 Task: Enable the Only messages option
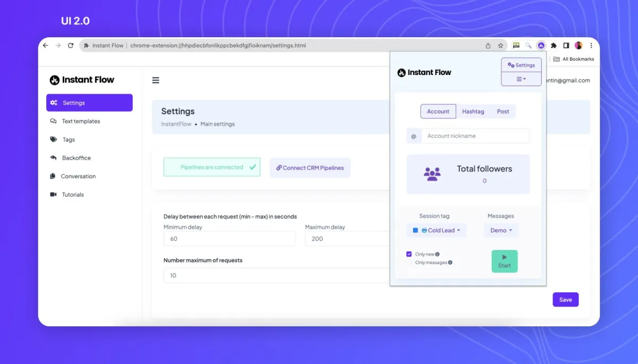[409, 263]
